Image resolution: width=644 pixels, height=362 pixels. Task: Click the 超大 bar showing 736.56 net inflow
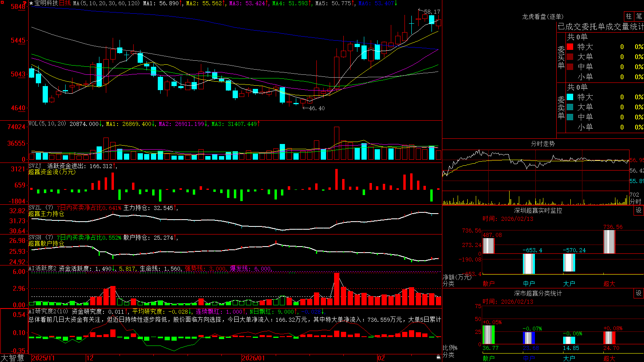pos(609,242)
